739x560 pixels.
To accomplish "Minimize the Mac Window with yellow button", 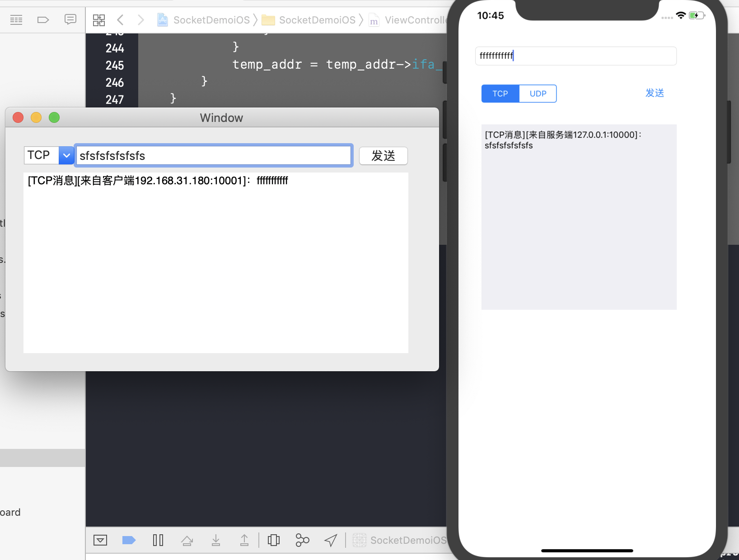I will 36,117.
